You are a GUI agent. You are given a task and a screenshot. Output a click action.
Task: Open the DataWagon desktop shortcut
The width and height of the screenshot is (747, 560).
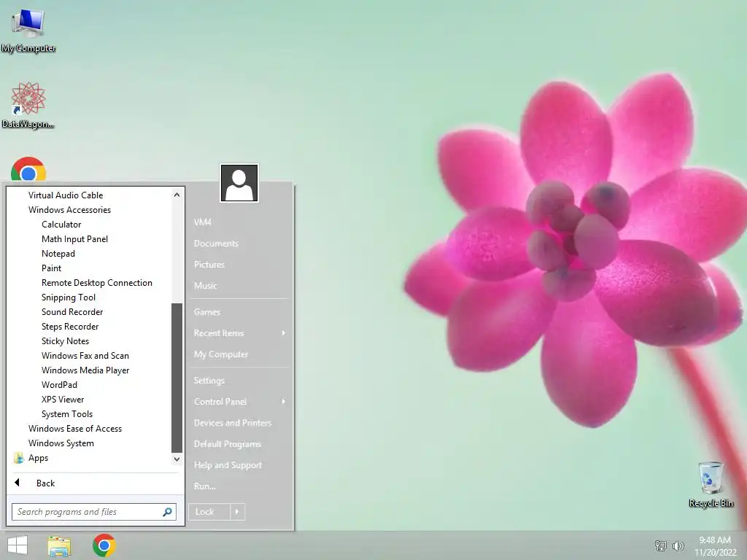[x=28, y=105]
